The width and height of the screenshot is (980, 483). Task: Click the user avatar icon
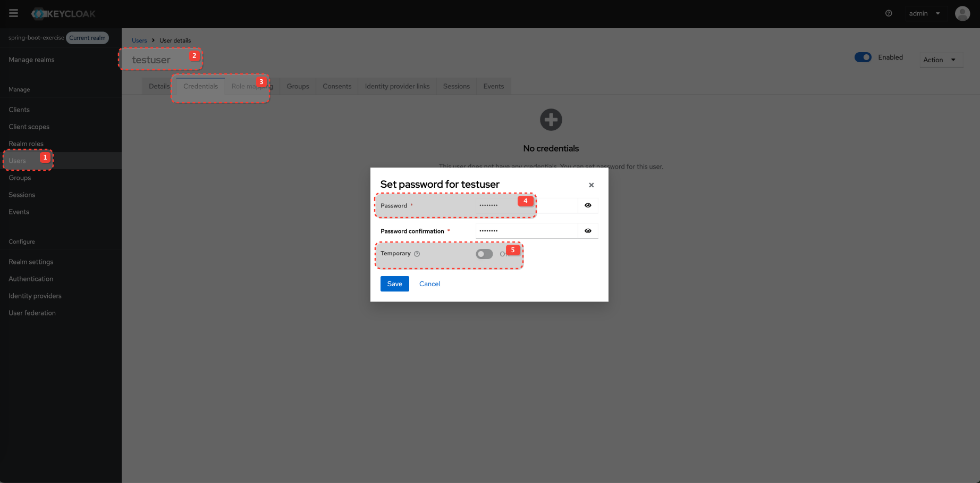point(962,13)
